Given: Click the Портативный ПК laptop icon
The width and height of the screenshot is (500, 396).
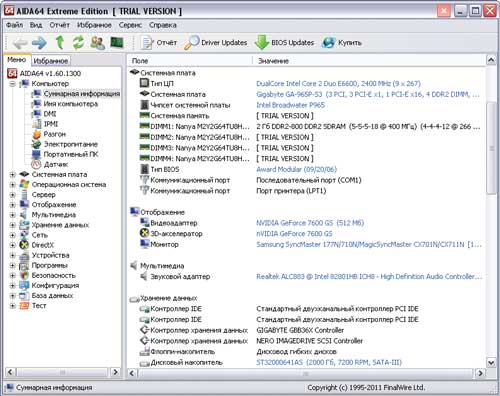Looking at the screenshot, I should click(x=36, y=154).
